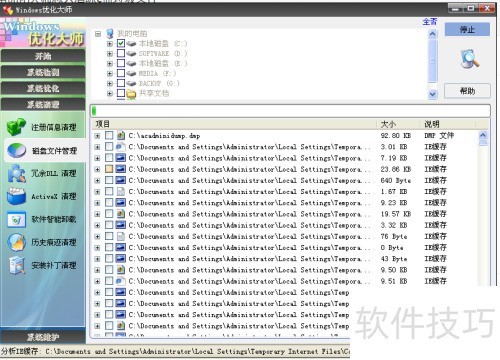Viewport: 500px width, 360px height.
Task: Switch to the 系统优化 sidebar section
Action: pyautogui.click(x=43, y=88)
